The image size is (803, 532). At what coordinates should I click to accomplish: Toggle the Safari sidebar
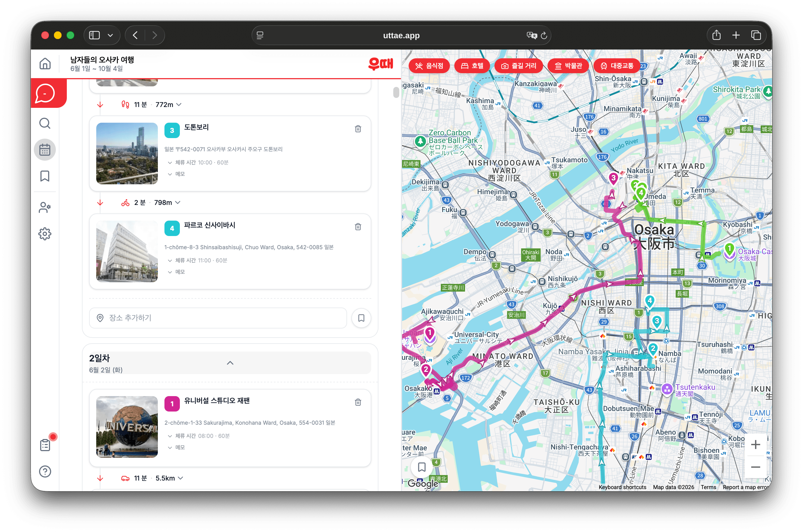point(94,35)
